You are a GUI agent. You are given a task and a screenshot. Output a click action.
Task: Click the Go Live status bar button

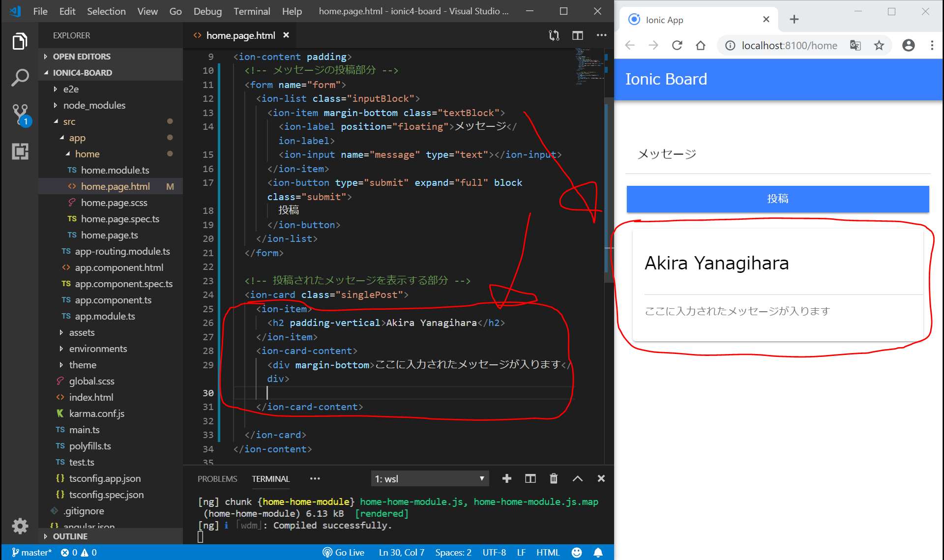343,552
